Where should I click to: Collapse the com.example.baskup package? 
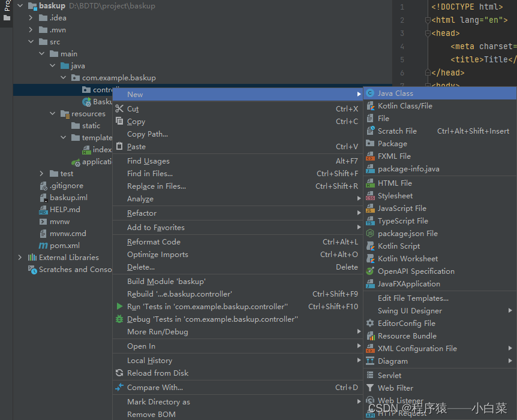point(64,77)
